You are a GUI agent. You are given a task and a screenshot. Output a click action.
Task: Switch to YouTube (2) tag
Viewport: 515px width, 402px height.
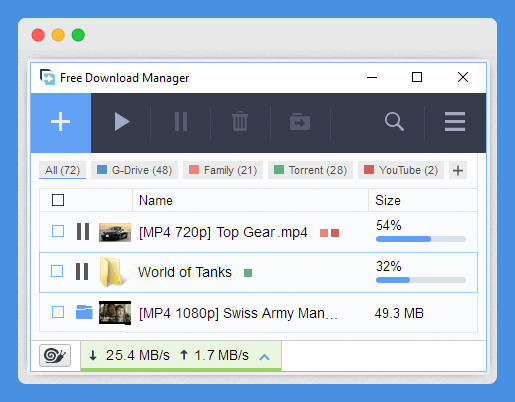tap(401, 170)
